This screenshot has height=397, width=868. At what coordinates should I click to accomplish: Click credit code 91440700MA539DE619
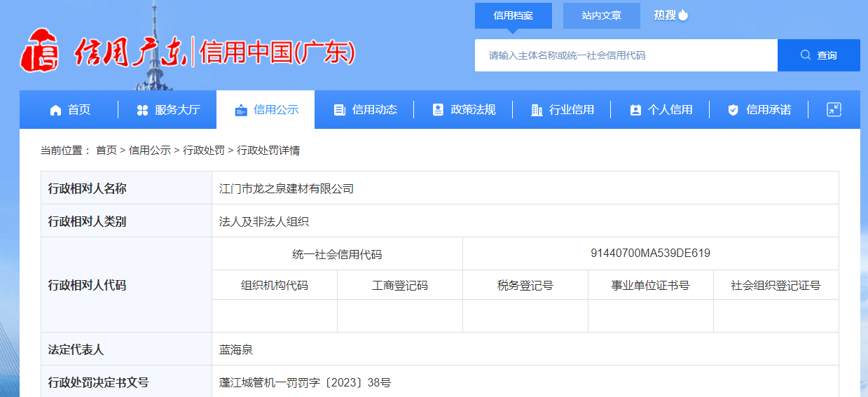pyautogui.click(x=651, y=253)
